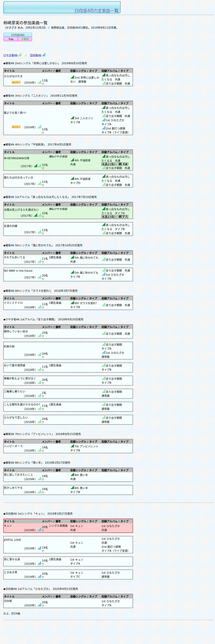This screenshot has height=644, width=215.
Task: Click the シングル表題曲 note in キュン row
Action: tap(58, 525)
